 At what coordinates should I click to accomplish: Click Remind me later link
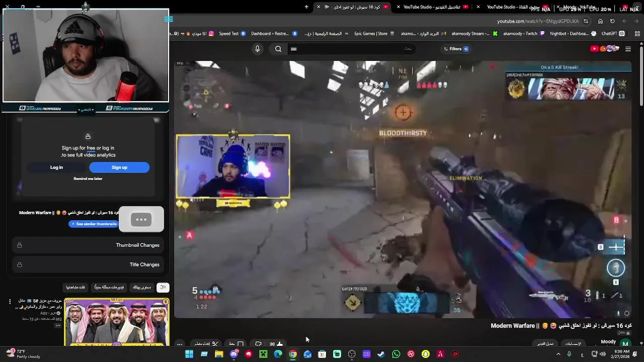(x=88, y=178)
